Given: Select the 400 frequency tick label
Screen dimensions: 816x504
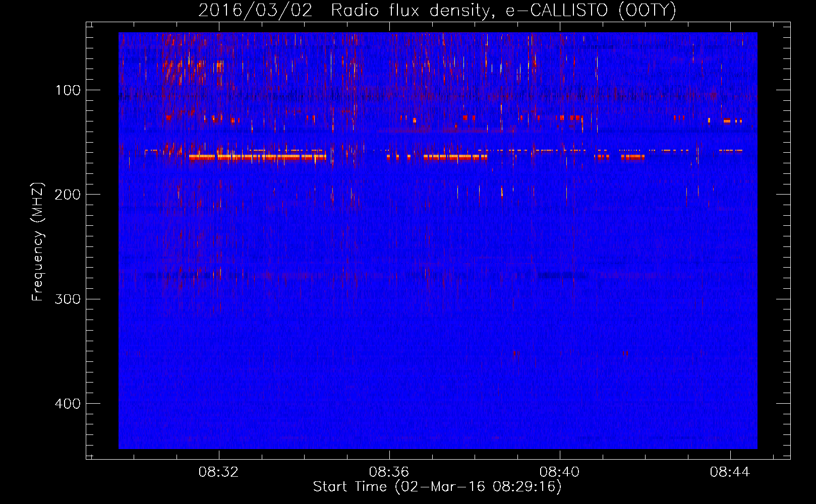Looking at the screenshot, I should tap(68, 404).
